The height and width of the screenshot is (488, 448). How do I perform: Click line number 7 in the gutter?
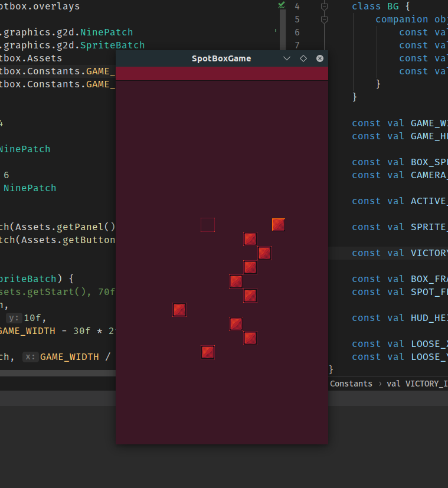[x=297, y=45]
